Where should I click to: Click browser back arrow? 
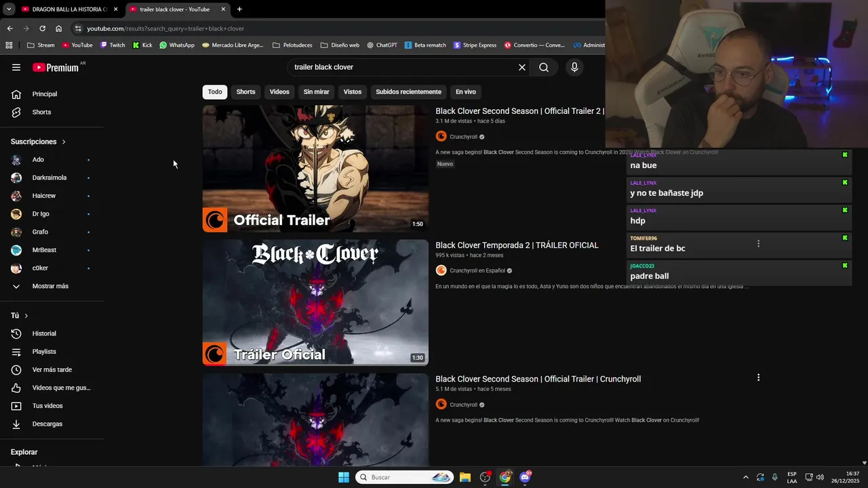pyautogui.click(x=9, y=28)
